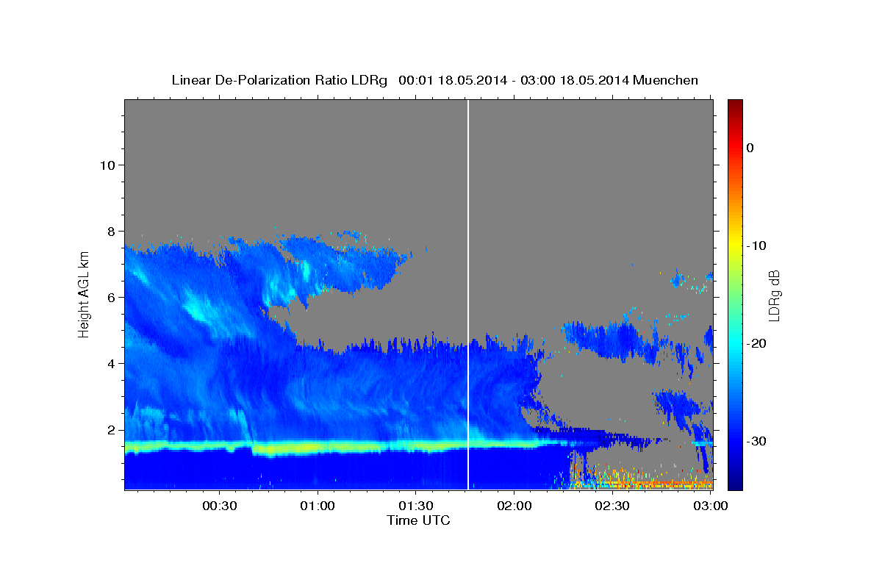The width and height of the screenshot is (882, 588).
Task: Click the height tick label "2"
Action: point(110,429)
